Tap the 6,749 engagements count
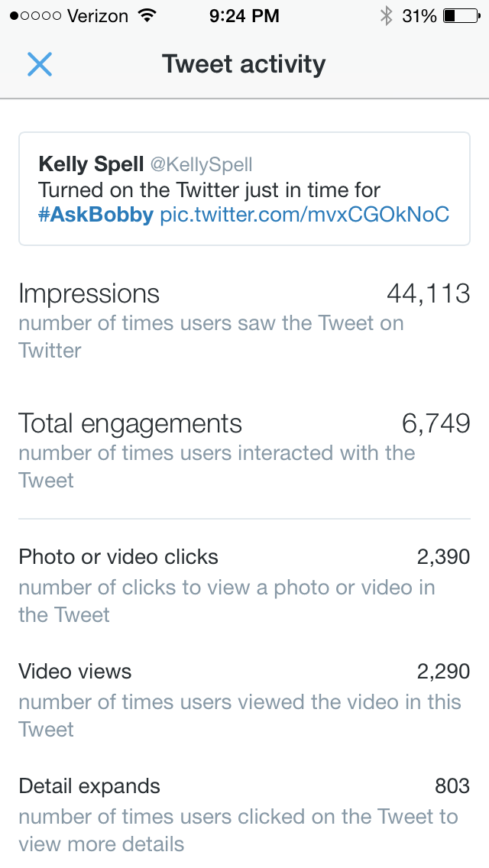 tap(436, 424)
